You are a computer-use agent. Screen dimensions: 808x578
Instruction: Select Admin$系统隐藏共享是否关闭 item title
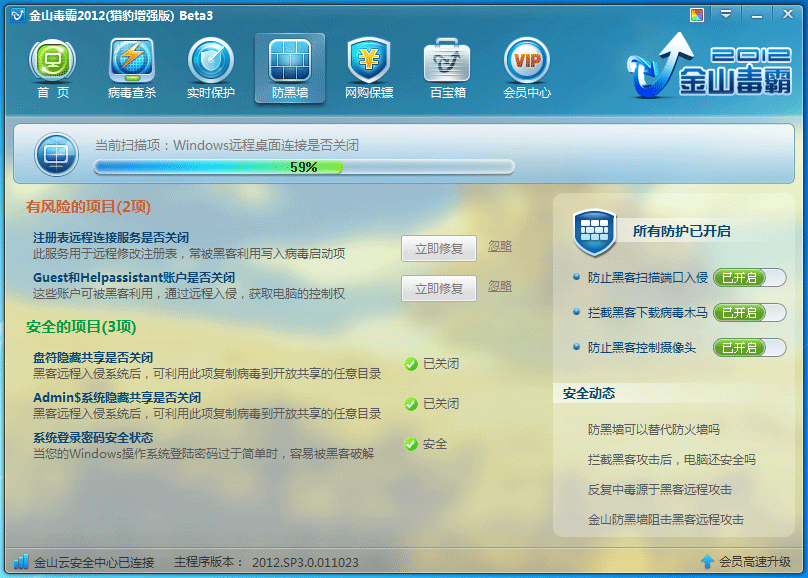[x=117, y=397]
